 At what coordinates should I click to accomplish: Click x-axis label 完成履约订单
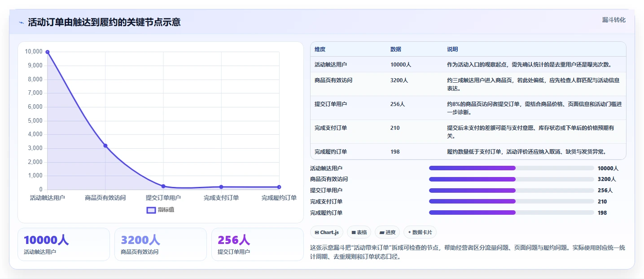(279, 198)
